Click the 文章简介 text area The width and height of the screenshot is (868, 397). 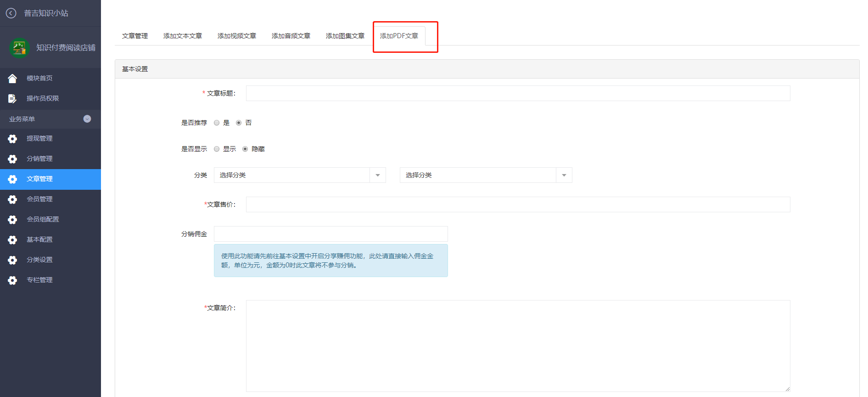(x=518, y=346)
